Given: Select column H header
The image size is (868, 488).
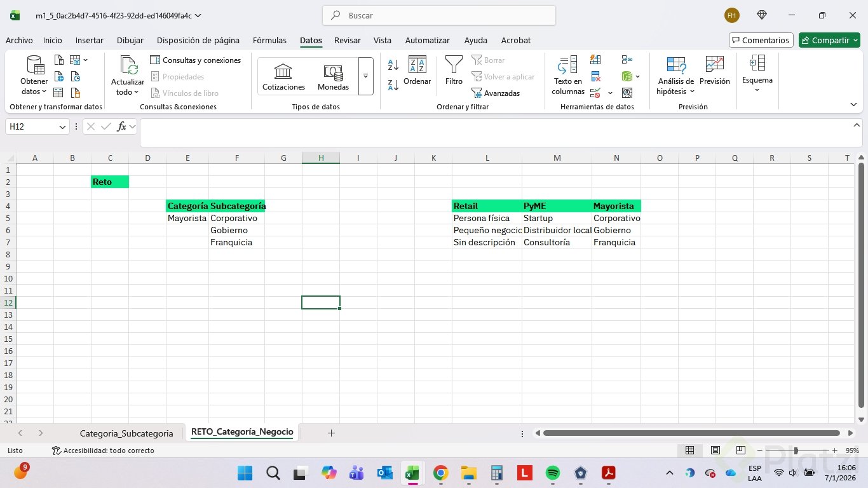Looking at the screenshot, I should point(320,158).
